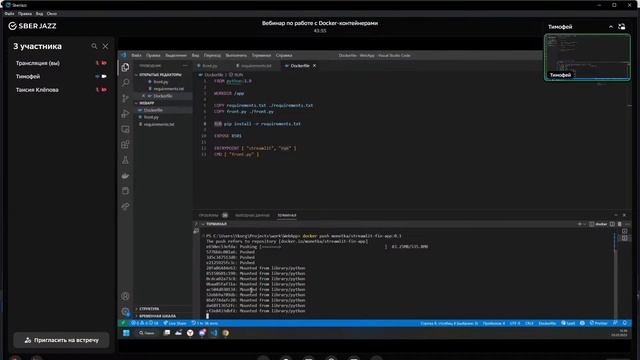Screen dimensions: 640x360
Task: Click VS Code icon on taskbar
Action: coord(214,333)
